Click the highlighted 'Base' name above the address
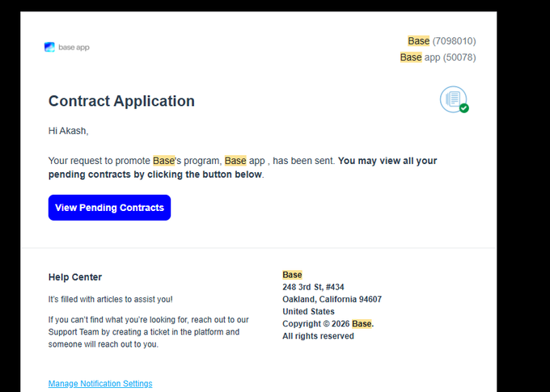The image size is (550, 392). coord(292,275)
